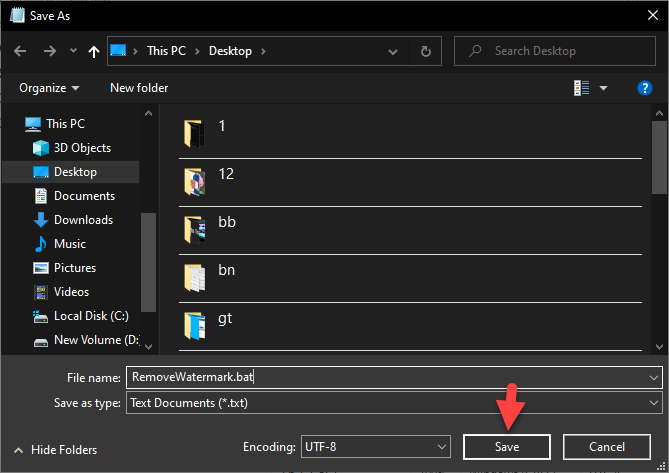Expand the File name history dropdown
This screenshot has height=473, width=669.
coord(654,377)
